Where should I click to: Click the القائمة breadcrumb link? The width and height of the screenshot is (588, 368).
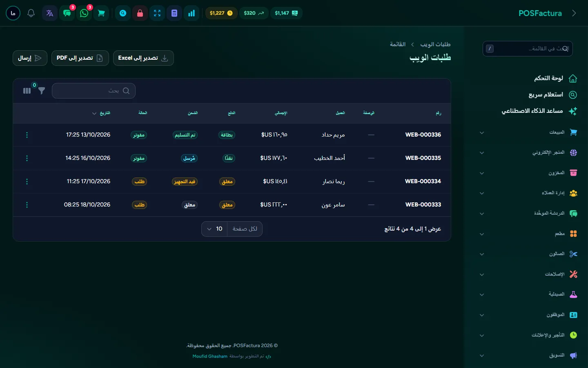[x=398, y=44]
